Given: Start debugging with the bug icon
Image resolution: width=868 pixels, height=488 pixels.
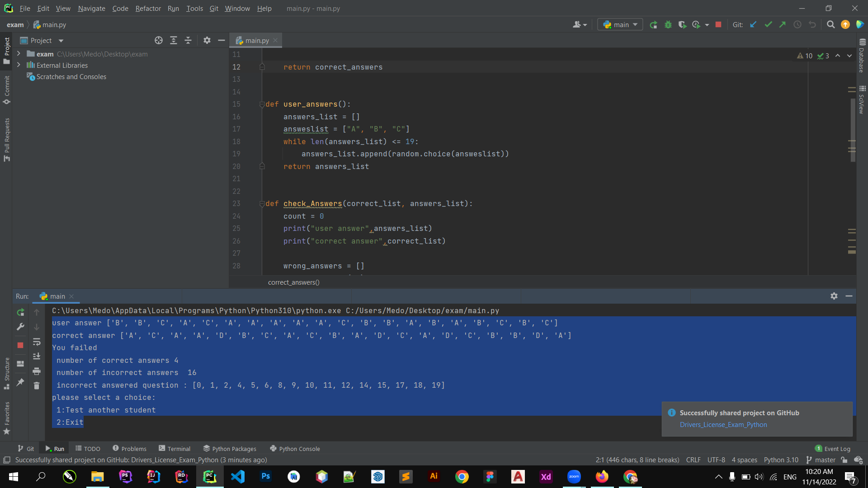Looking at the screenshot, I should coord(668,24).
